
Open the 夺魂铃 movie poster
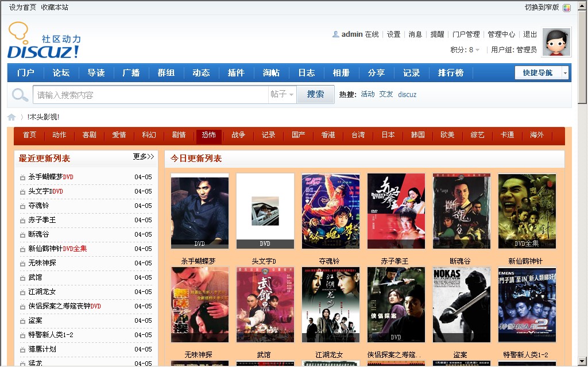[331, 211]
